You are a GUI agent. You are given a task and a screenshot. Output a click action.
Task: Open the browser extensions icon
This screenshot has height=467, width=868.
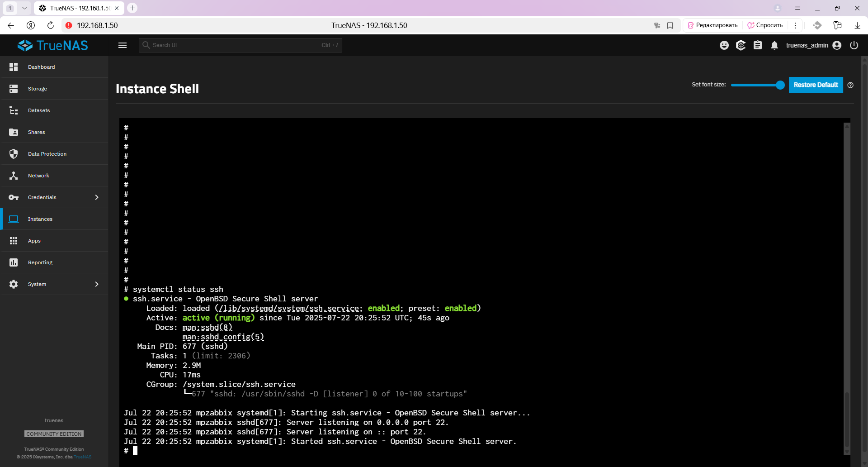837,25
